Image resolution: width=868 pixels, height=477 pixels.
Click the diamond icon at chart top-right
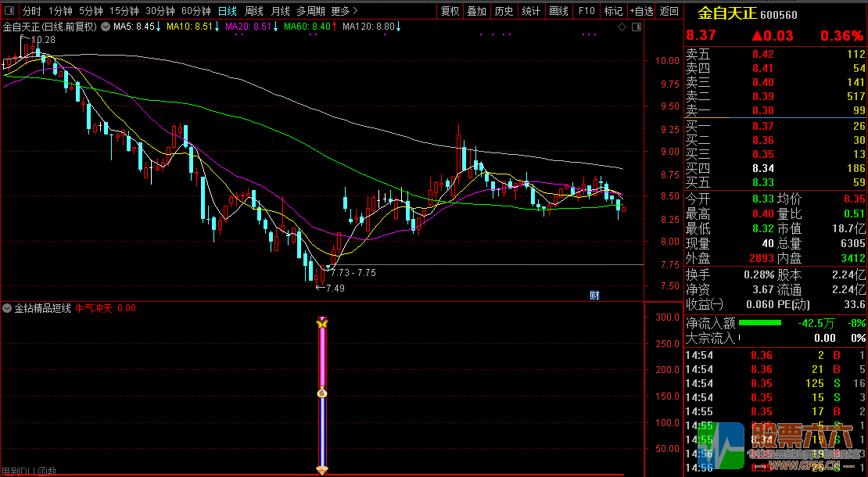[x=622, y=27]
